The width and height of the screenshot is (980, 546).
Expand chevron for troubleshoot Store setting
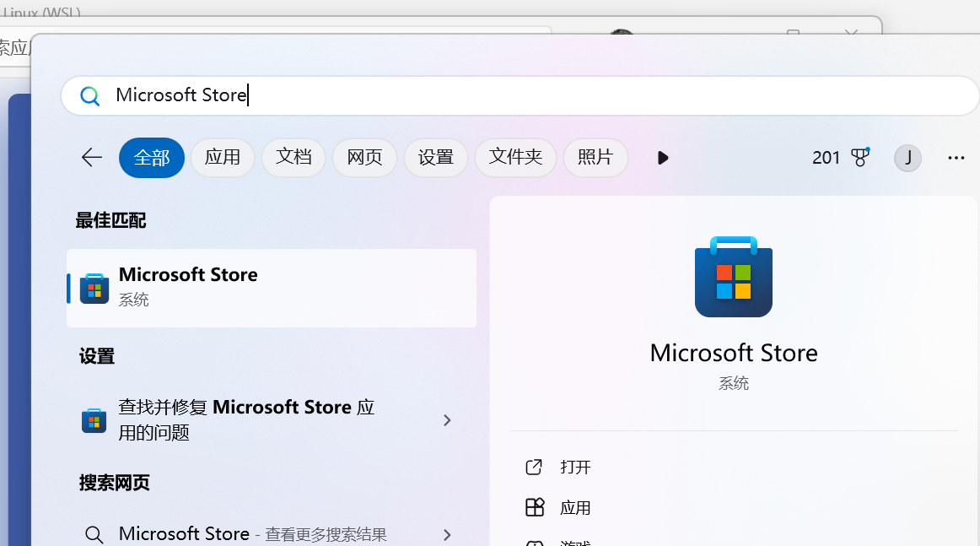447,420
